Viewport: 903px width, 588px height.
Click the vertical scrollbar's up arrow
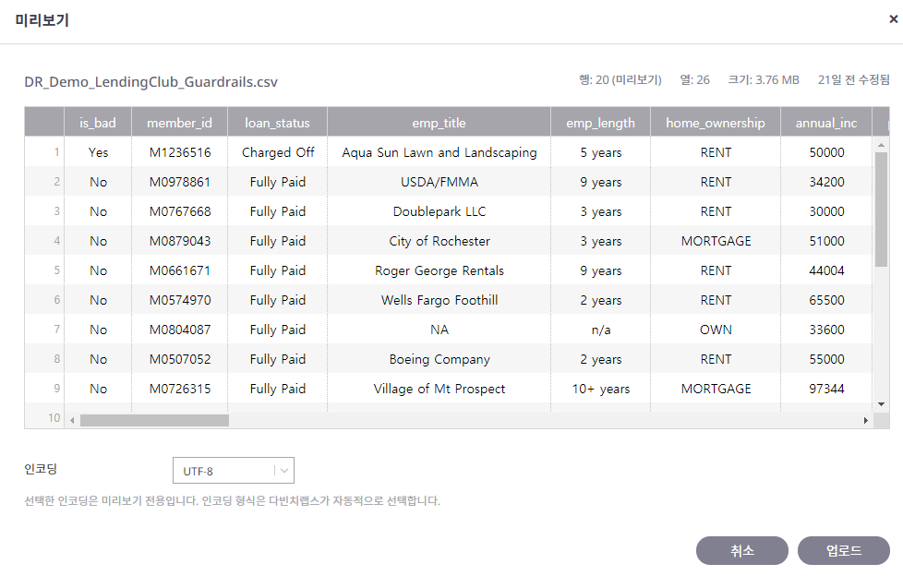[881, 145]
